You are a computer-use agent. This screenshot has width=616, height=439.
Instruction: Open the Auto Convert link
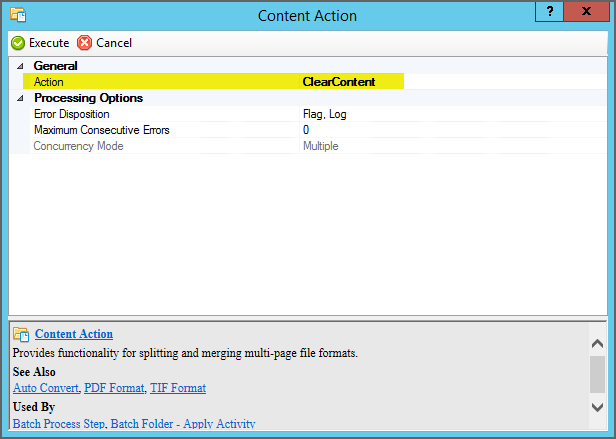click(45, 387)
